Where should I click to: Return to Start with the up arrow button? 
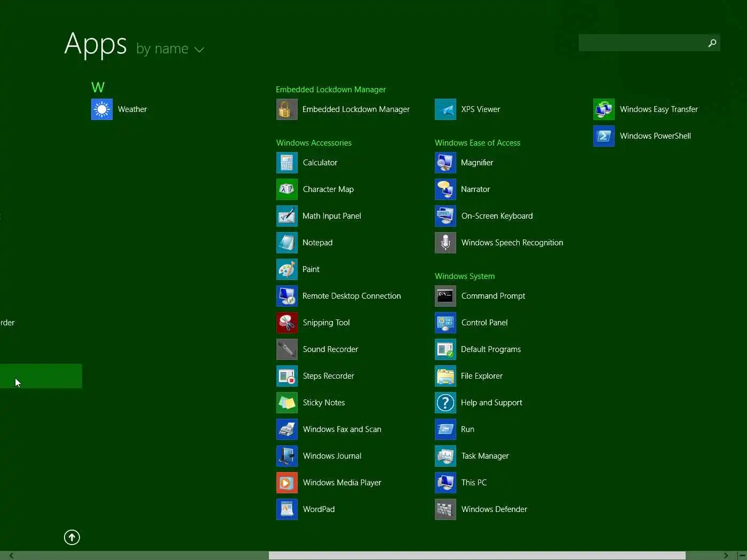click(x=72, y=537)
